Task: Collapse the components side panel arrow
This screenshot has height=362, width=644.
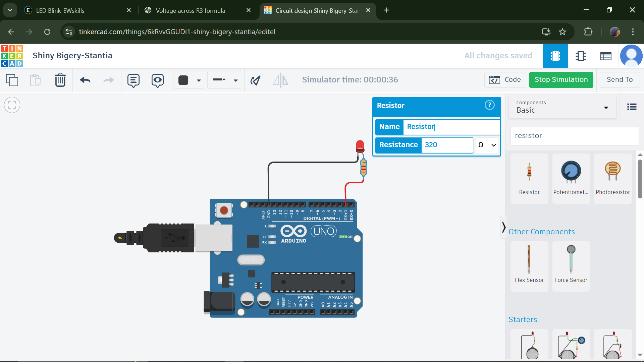Action: 503,227
